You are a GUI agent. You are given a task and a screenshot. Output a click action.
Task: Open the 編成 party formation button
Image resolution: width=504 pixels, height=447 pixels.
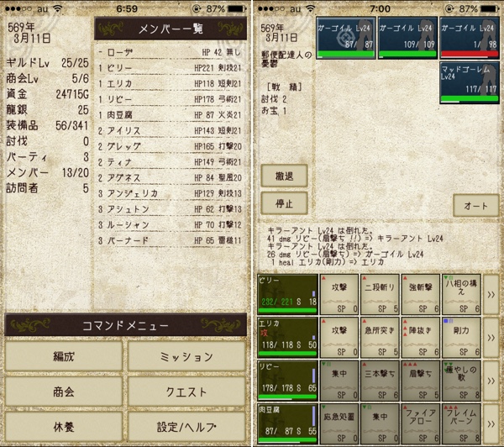pos(64,356)
